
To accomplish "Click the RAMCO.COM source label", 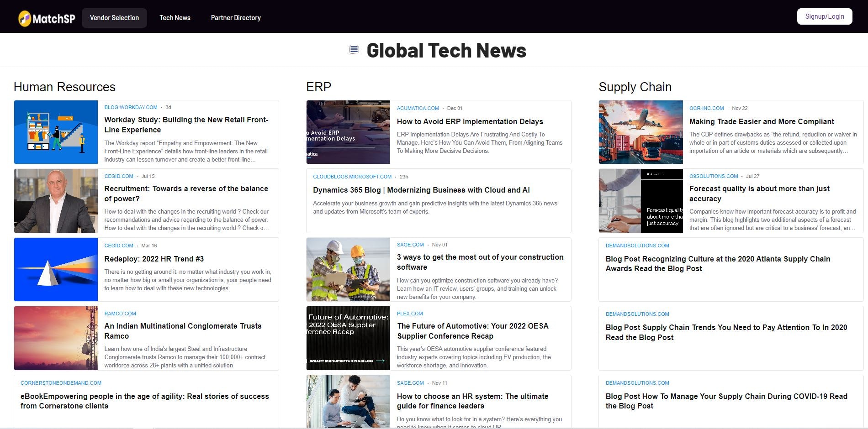I will click(120, 314).
